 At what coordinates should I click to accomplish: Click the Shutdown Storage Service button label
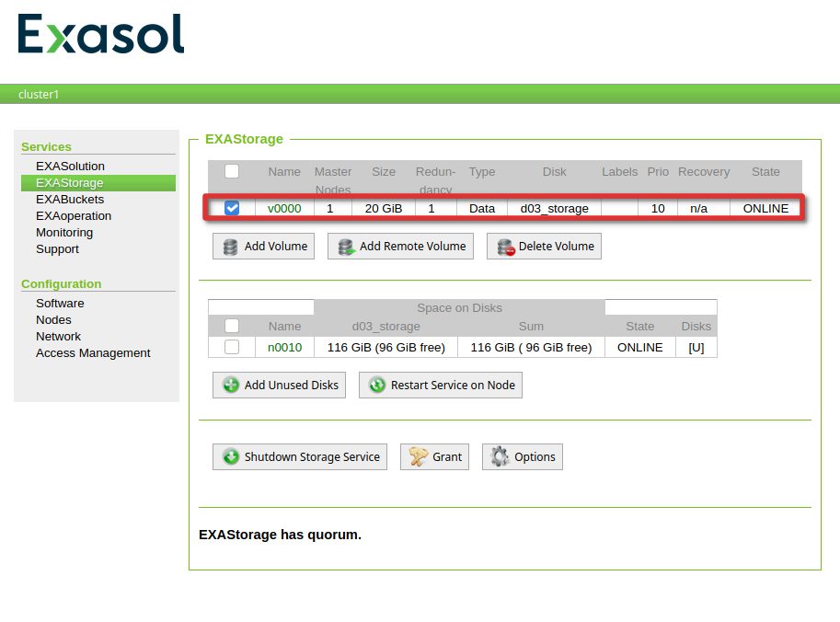[x=312, y=457]
